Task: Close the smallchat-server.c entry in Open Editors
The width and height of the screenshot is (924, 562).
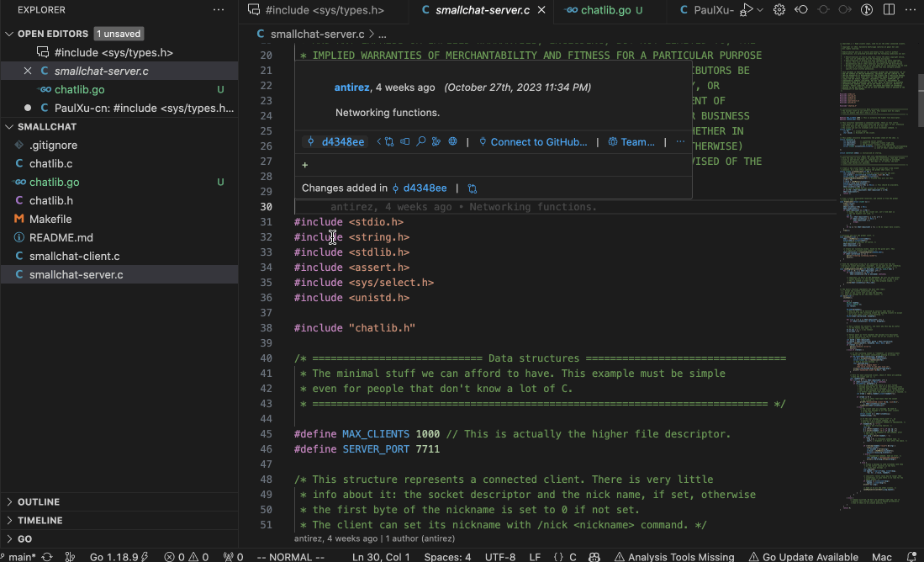Action: click(27, 71)
